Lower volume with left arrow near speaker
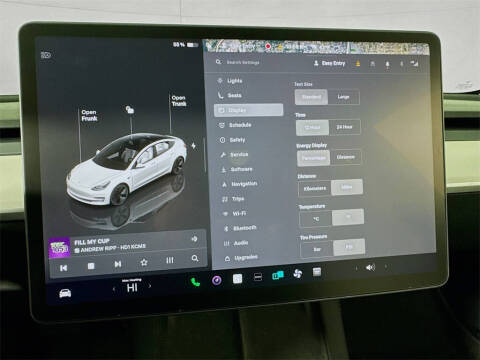 pos(356,268)
